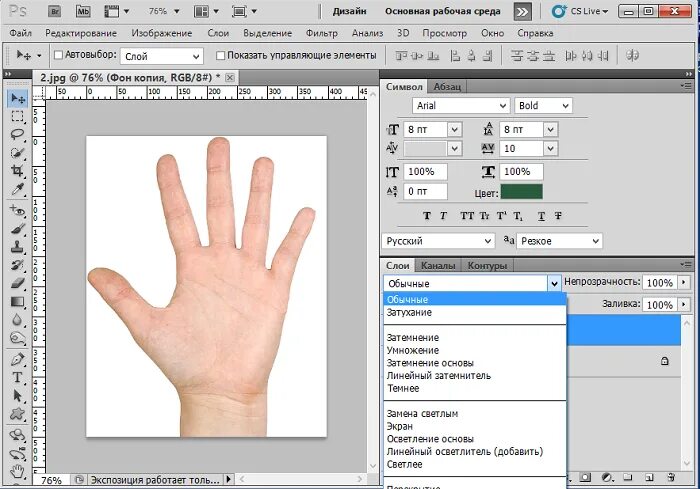
Task: Switch to the Абзац tab
Action: click(447, 87)
